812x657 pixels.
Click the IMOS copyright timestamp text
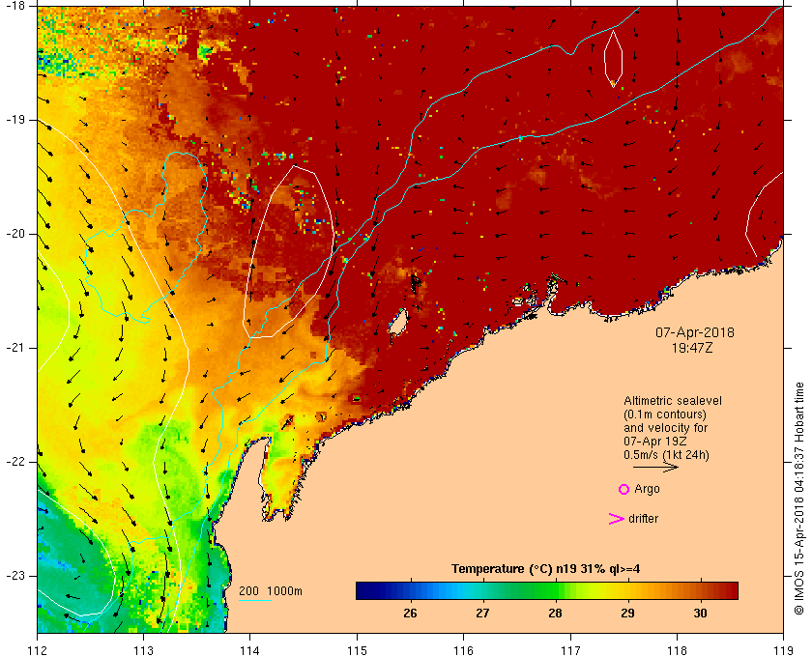pos(799,499)
